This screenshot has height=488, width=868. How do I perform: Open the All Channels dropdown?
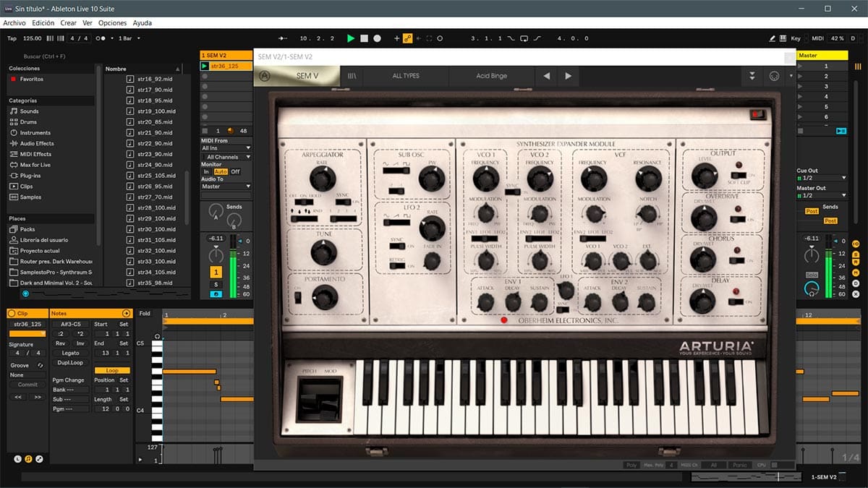coord(226,157)
